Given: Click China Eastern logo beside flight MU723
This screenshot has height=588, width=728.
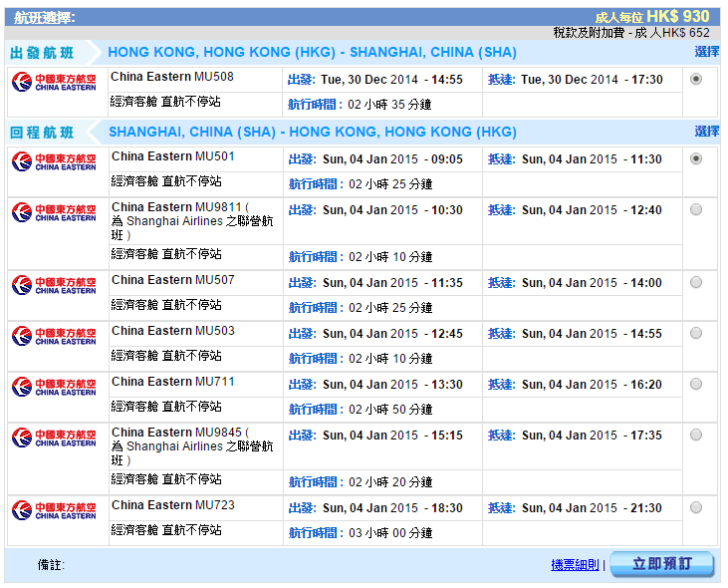Looking at the screenshot, I should point(54,510).
